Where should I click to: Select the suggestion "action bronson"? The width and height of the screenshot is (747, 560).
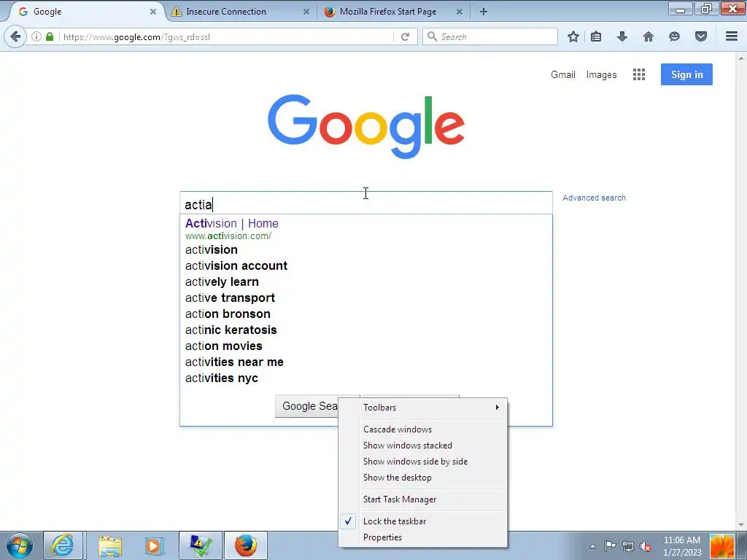366,314
